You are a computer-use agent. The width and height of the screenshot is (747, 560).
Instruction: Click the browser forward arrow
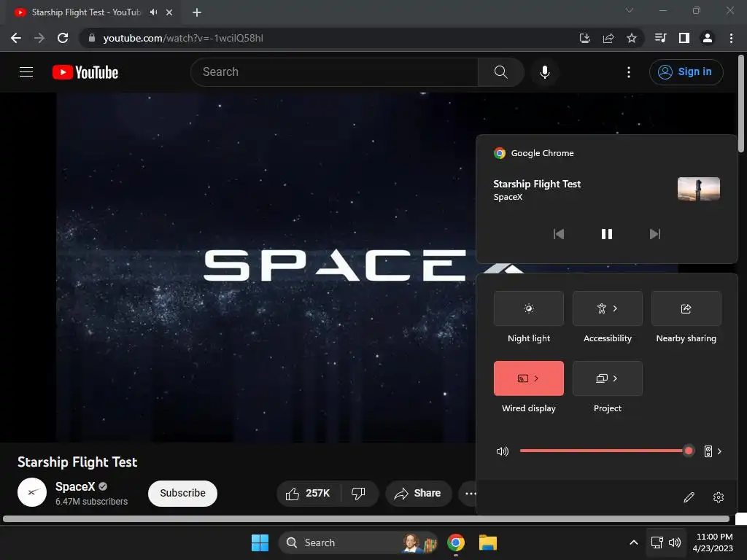click(x=39, y=38)
